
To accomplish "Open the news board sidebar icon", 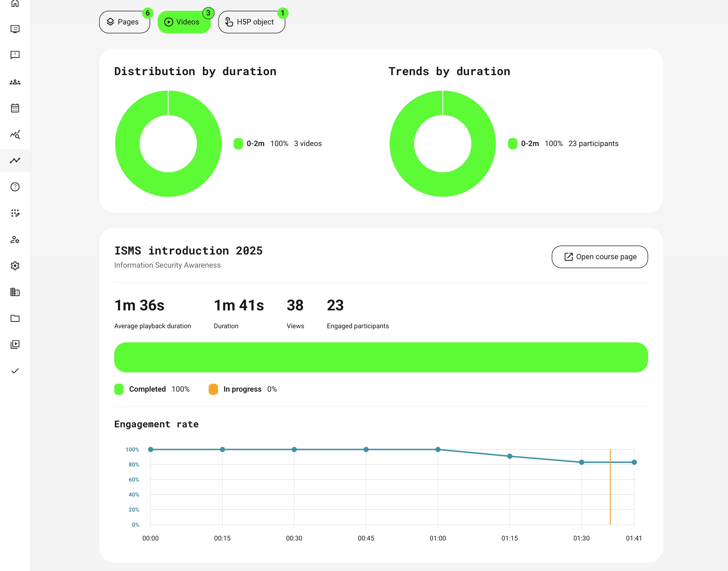I will coord(15,29).
